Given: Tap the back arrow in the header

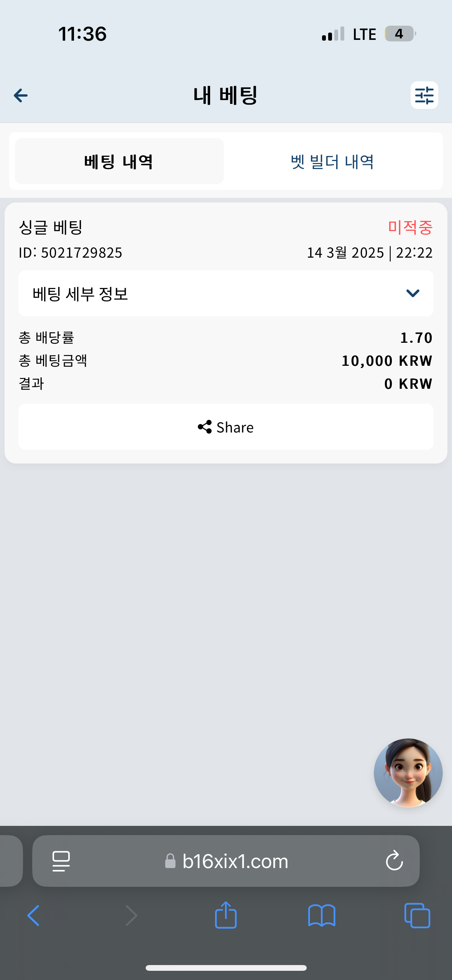Looking at the screenshot, I should (21, 95).
